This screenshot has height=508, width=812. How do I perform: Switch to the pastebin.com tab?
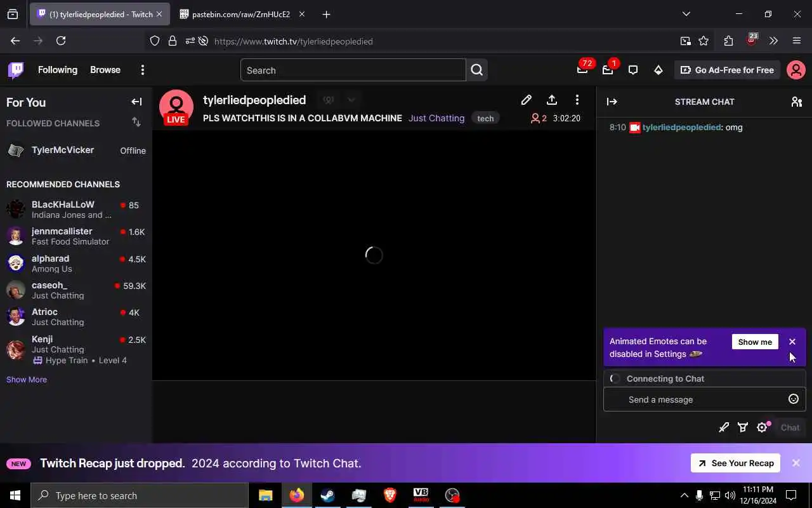(x=242, y=14)
